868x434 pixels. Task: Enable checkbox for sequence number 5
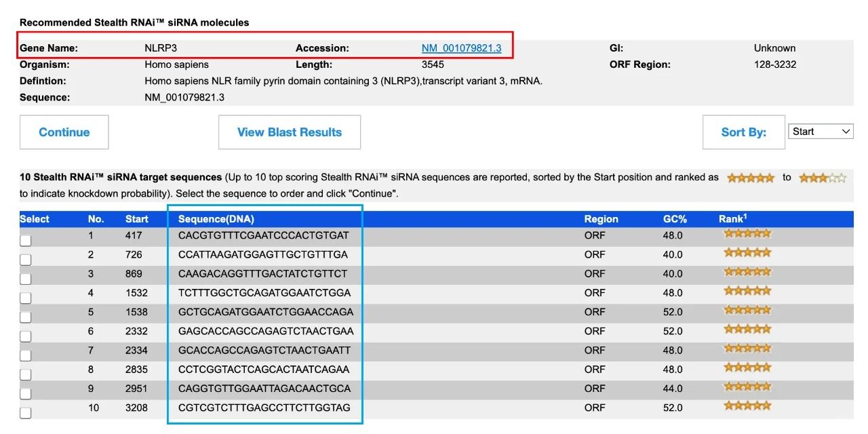25,317
